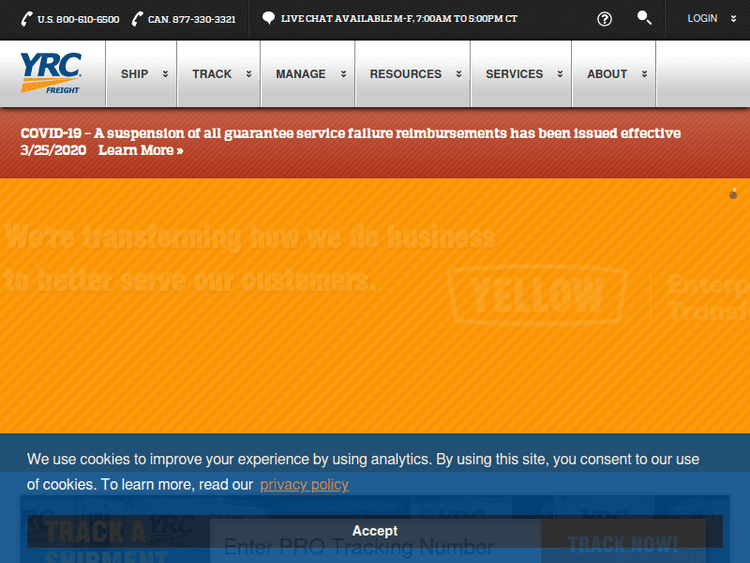
Task: Open help via the question mark icon
Action: (x=604, y=19)
